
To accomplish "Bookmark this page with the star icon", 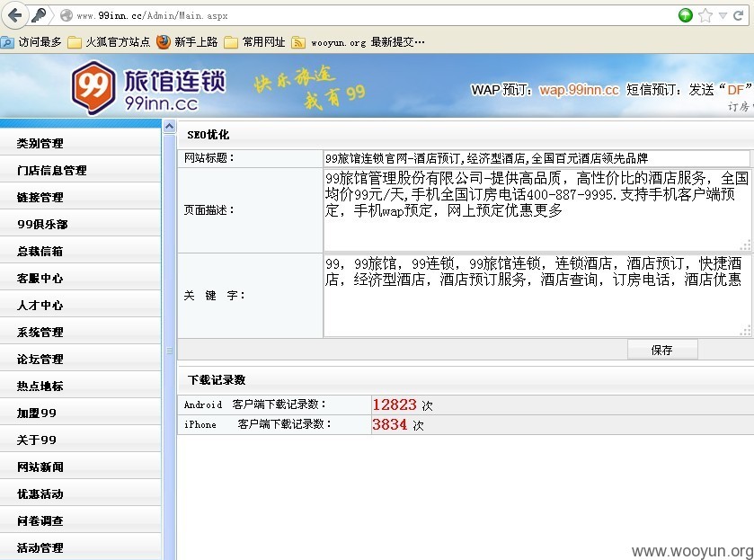I will 705,15.
